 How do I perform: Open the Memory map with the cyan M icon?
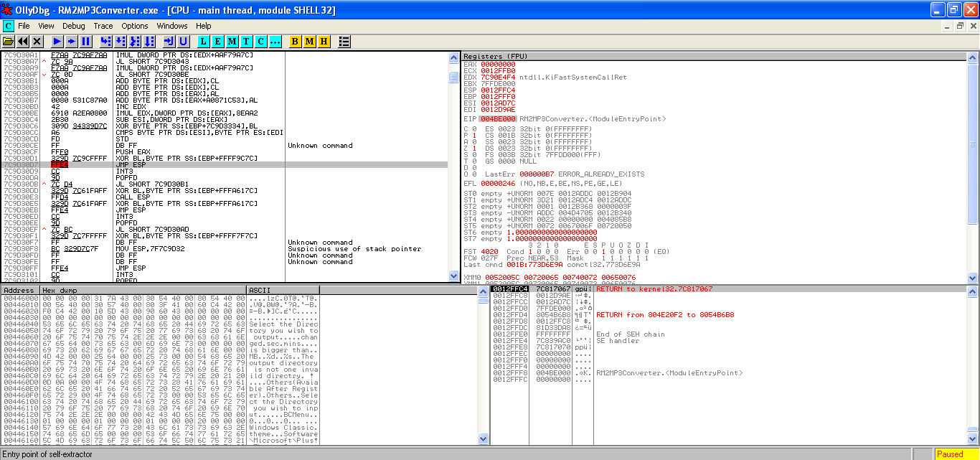tap(232, 42)
